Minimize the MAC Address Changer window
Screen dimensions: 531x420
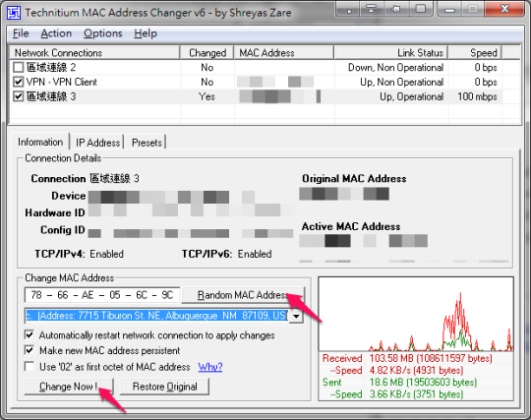point(449,9)
